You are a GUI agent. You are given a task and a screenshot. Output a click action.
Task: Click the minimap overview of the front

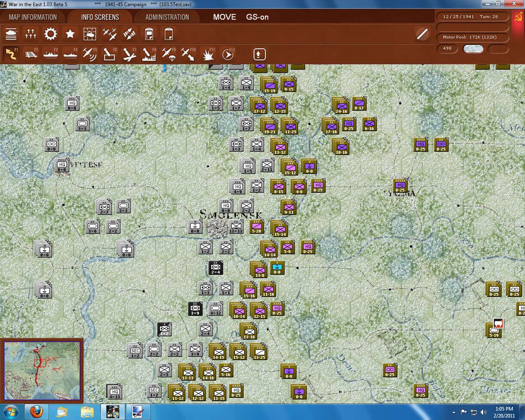click(x=42, y=371)
